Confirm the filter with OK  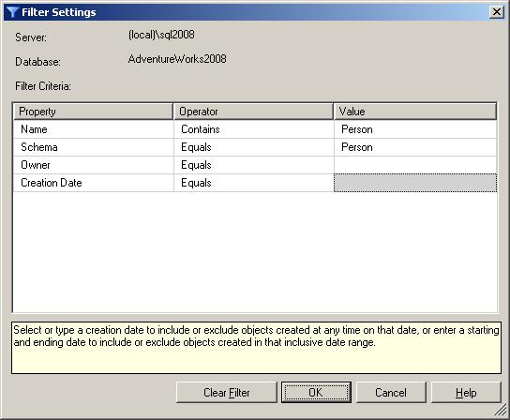[316, 393]
